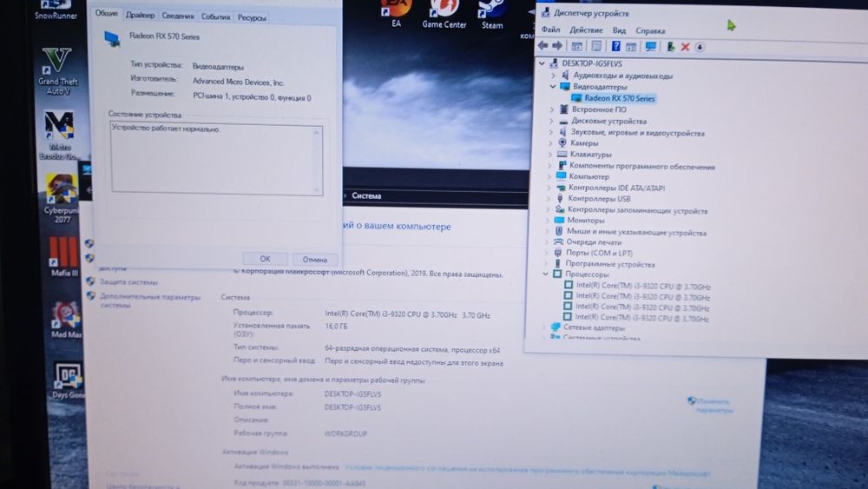Click the processor value Intel Core i3-9320 text
The width and height of the screenshot is (868, 489).
[407, 314]
